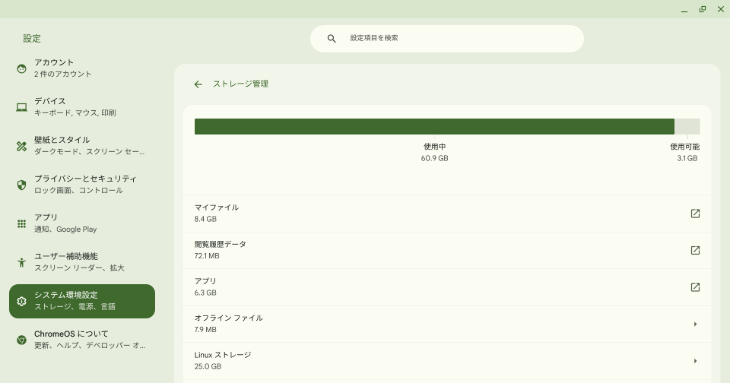Click the 使用可能 3.1 GB label
Screen dimensions: 730x383
[x=685, y=152]
